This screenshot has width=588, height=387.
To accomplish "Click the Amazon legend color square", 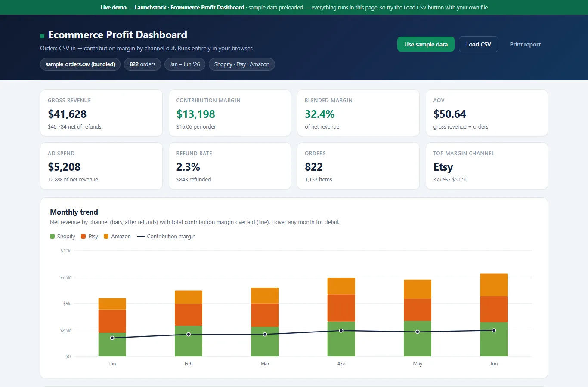I will pyautogui.click(x=106, y=236).
